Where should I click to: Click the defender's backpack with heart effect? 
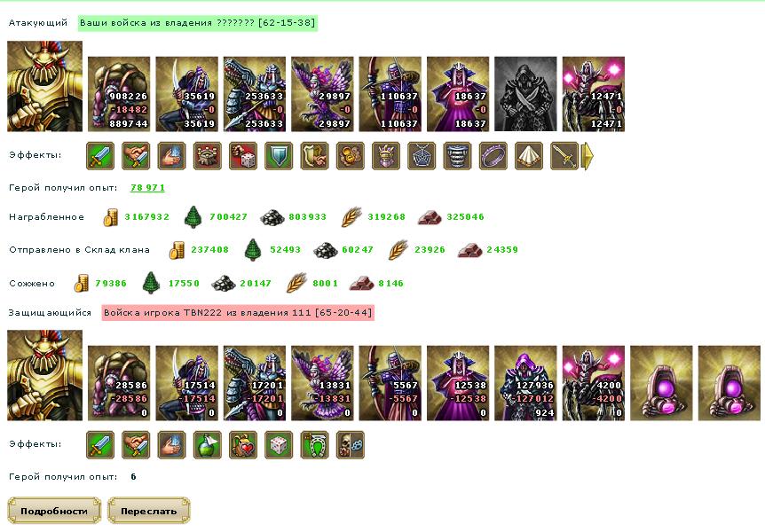(x=243, y=445)
